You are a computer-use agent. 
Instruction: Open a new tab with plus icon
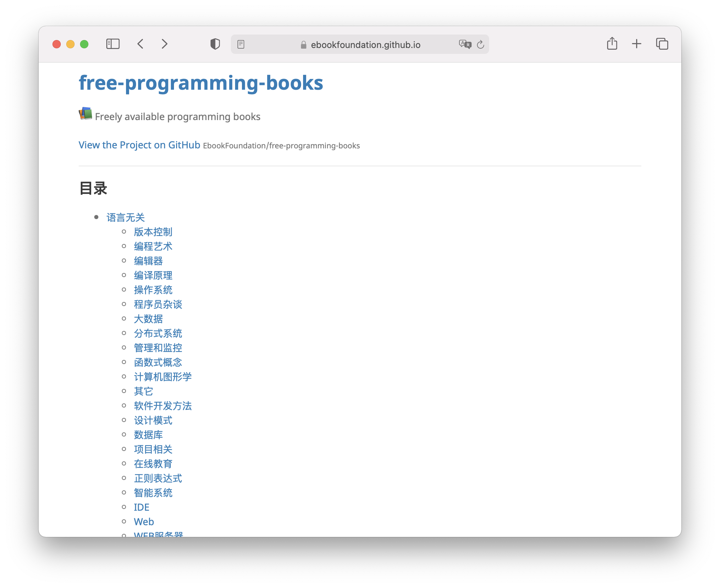[x=636, y=44]
